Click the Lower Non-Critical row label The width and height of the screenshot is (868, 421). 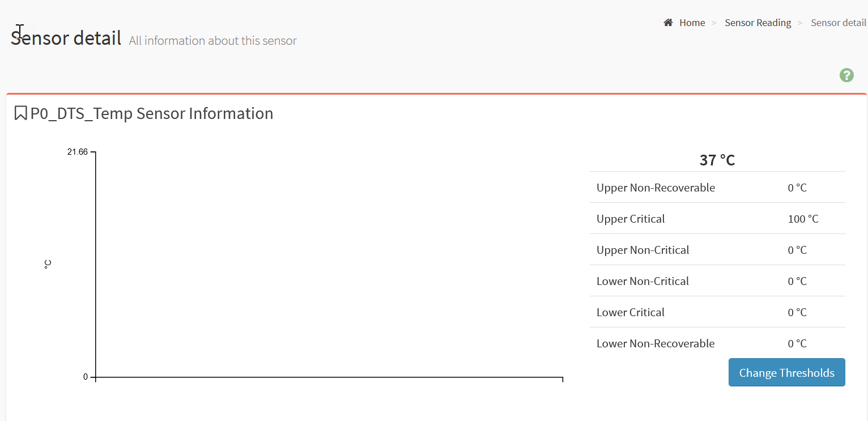click(643, 281)
